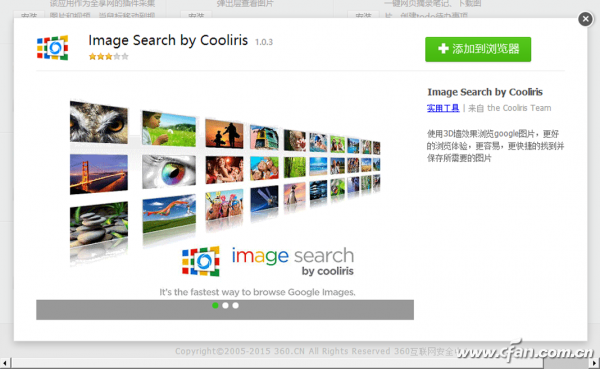Click the Image Search by Cooliris title
This screenshot has width=600, height=369.
coord(168,41)
